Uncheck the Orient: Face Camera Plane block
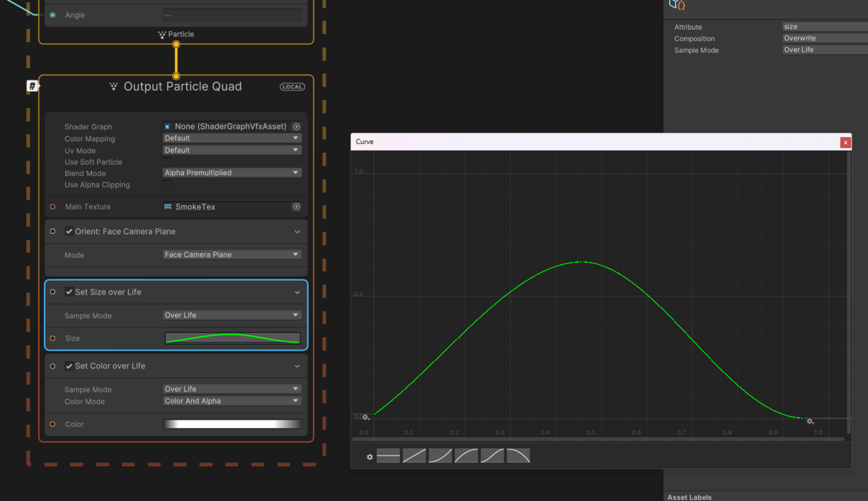Image resolution: width=868 pixels, height=501 pixels. (69, 232)
